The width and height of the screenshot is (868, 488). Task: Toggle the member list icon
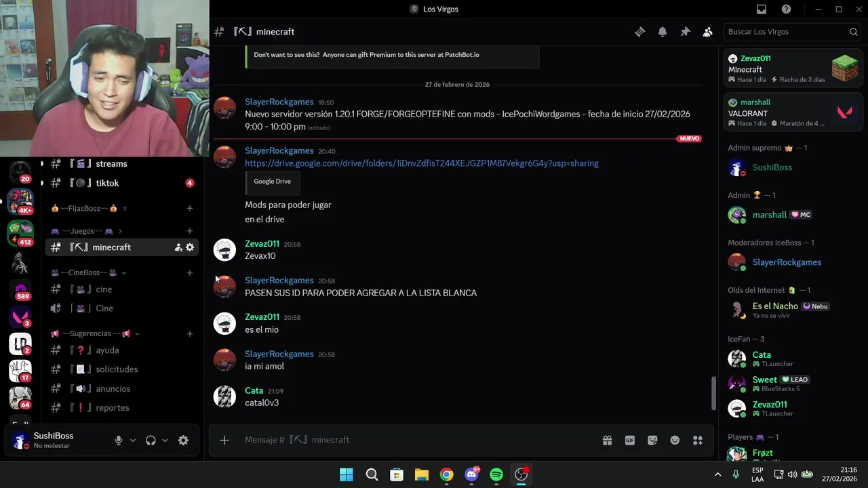[707, 32]
